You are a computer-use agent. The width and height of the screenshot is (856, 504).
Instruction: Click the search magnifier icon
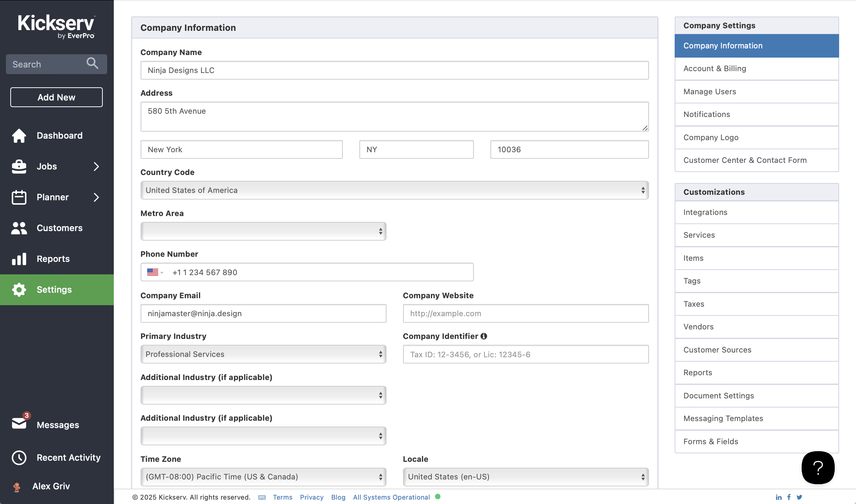pos(92,63)
